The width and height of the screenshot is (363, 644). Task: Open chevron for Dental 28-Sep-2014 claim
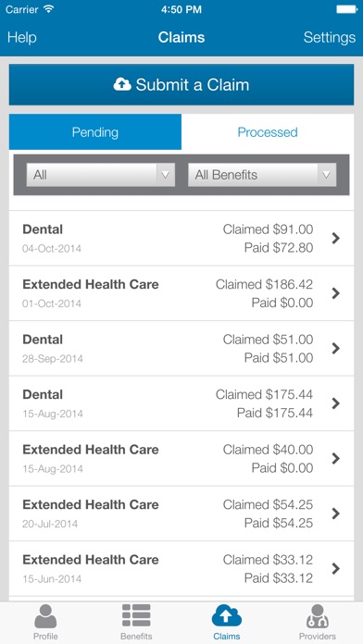click(336, 348)
